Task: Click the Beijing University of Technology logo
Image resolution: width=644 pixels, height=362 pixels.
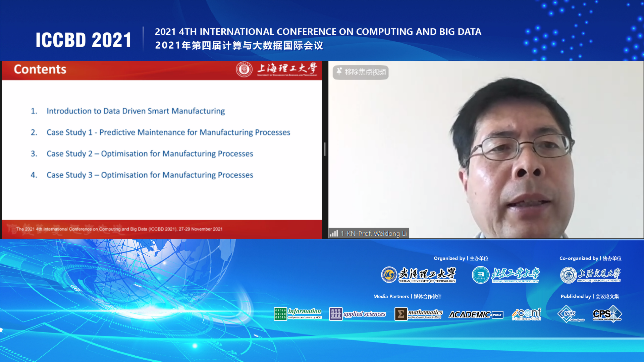Action: [x=505, y=275]
